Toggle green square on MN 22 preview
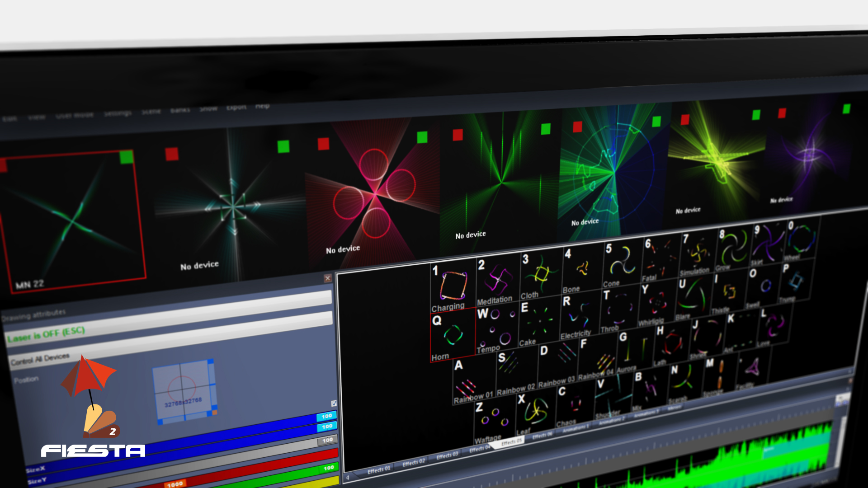 pos(126,157)
